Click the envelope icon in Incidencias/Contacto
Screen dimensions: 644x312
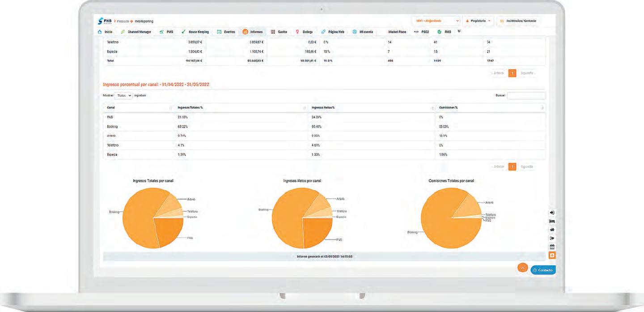(x=502, y=21)
